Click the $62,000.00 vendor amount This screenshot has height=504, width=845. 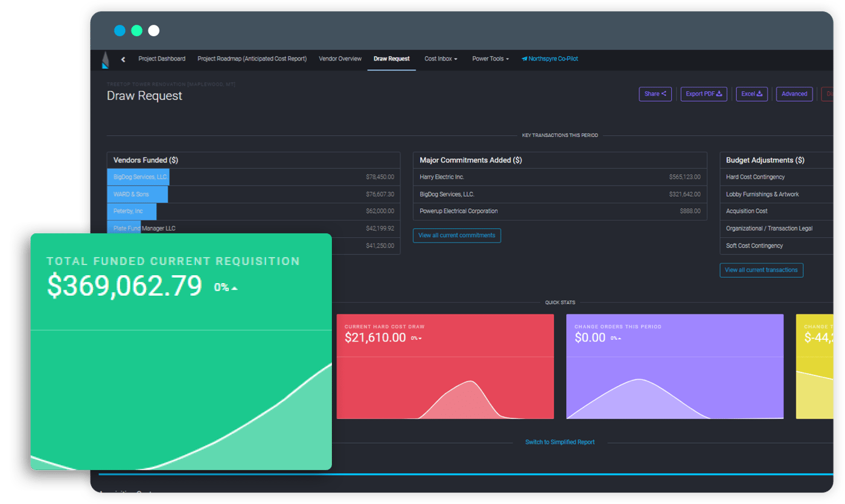click(x=380, y=211)
